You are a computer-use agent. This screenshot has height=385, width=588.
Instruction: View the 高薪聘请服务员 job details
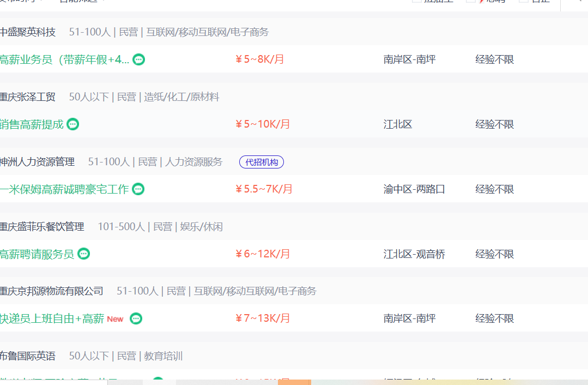click(x=37, y=254)
